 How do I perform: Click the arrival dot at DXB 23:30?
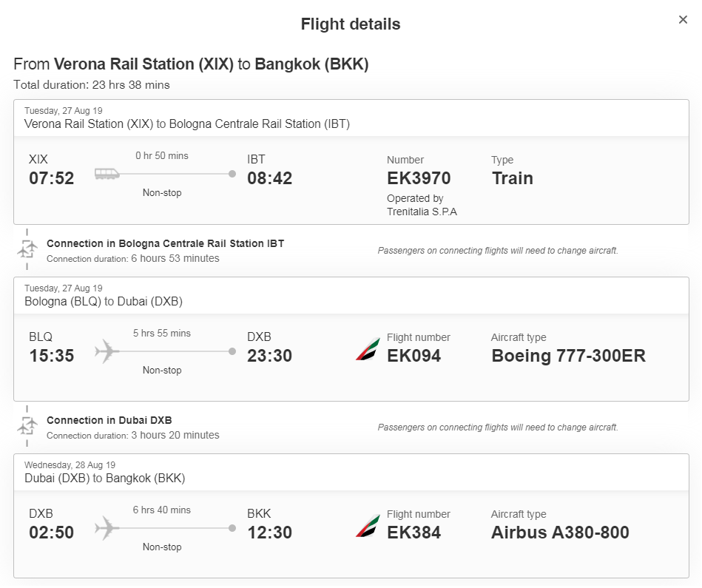(232, 351)
